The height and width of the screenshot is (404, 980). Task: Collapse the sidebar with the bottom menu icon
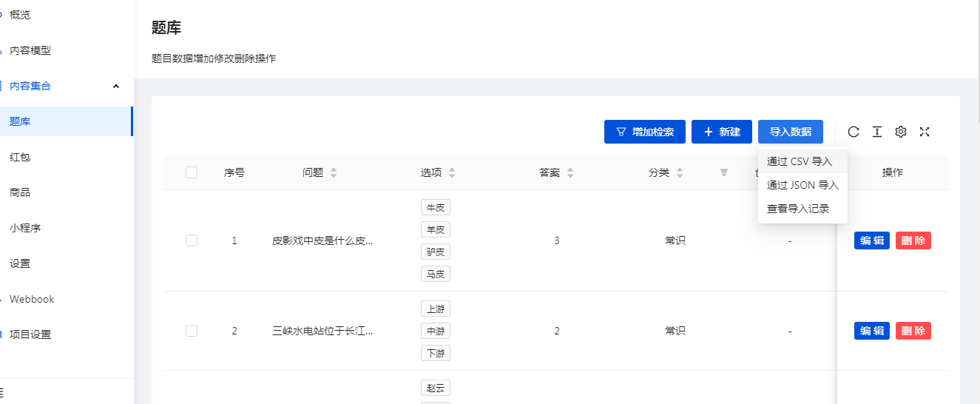pyautogui.click(x=1, y=391)
